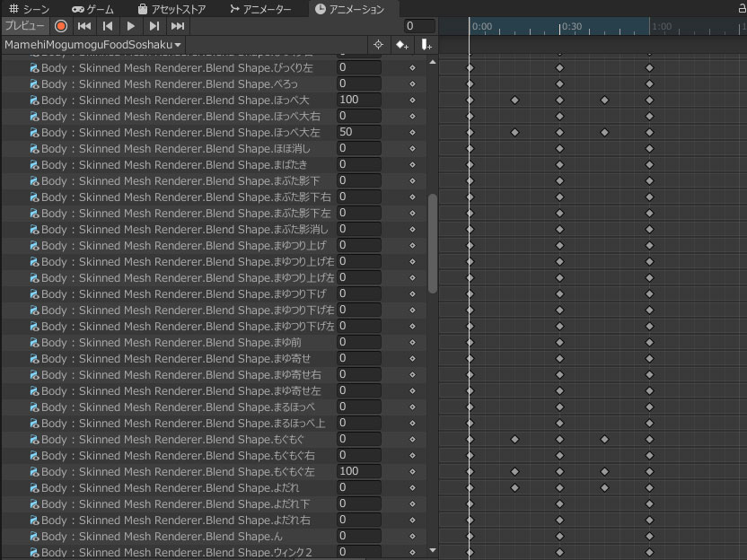Switch to the アニメーター tab
The width and height of the screenshot is (747, 560).
point(260,9)
